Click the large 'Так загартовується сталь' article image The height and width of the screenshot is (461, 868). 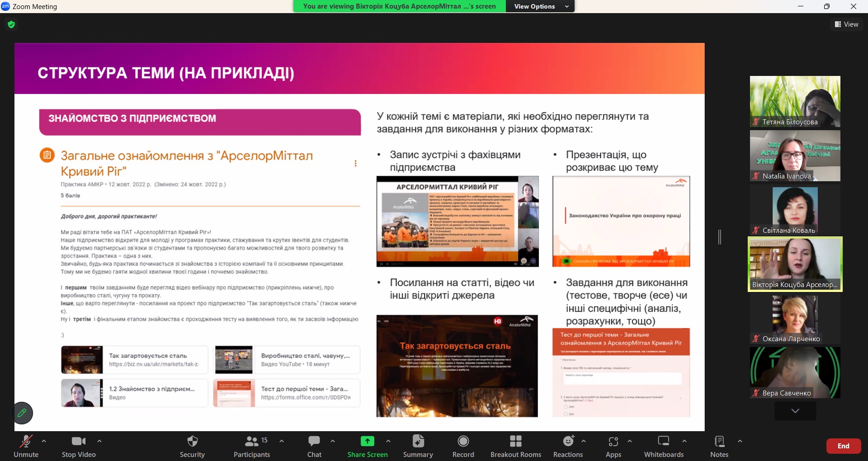click(457, 366)
